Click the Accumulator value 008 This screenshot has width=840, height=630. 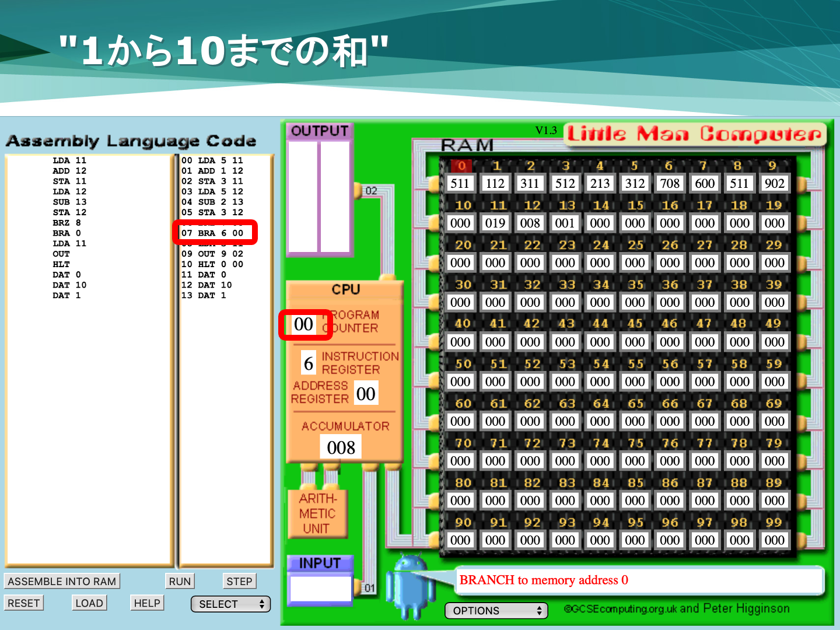(x=341, y=447)
